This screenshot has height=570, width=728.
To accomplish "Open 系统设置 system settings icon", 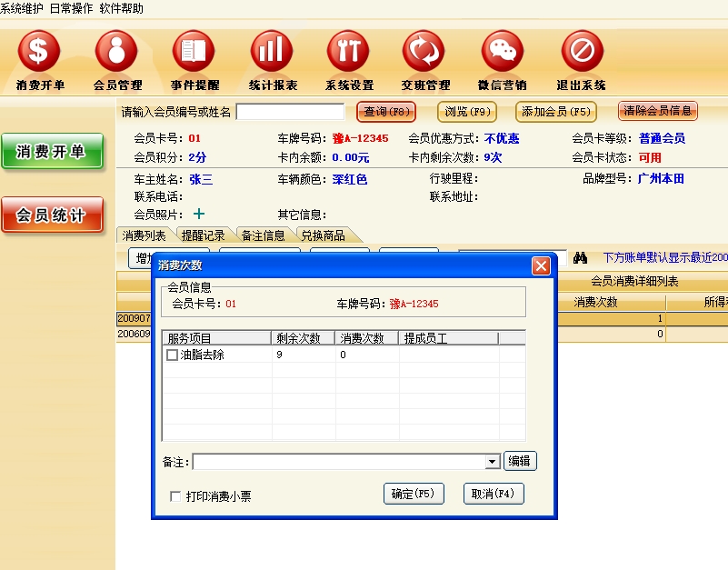I will [348, 51].
